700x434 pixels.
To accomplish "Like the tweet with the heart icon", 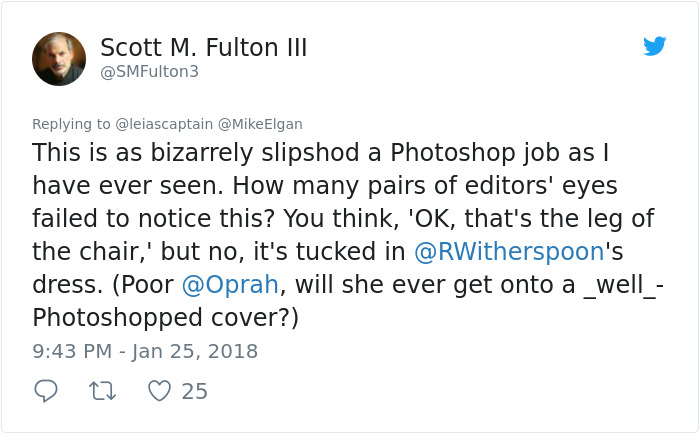I will click(159, 391).
